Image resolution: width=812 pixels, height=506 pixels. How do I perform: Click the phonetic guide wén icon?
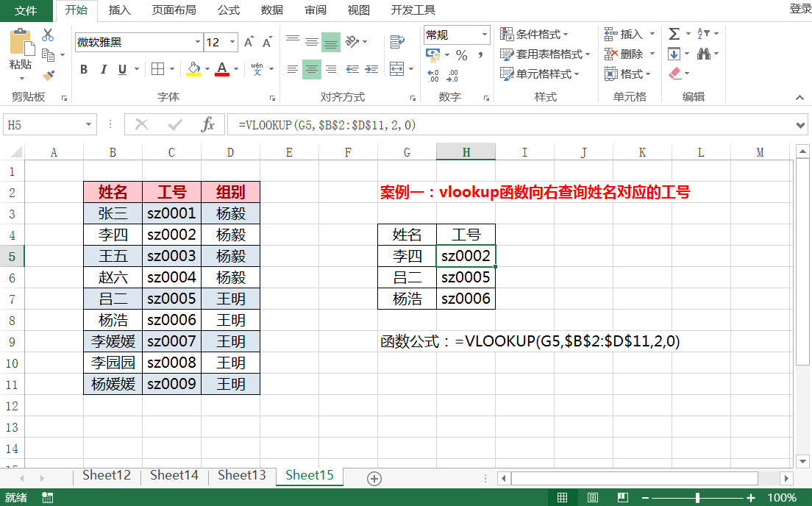[x=257, y=69]
